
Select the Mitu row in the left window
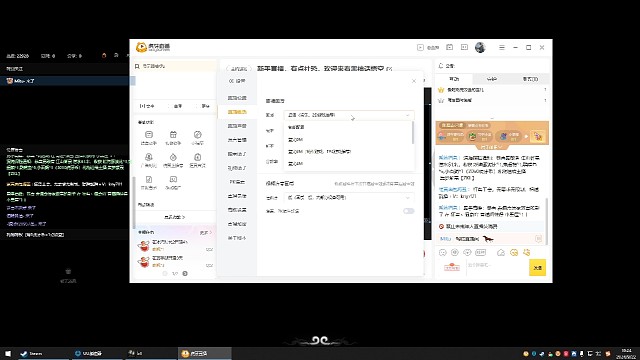pos(64,81)
